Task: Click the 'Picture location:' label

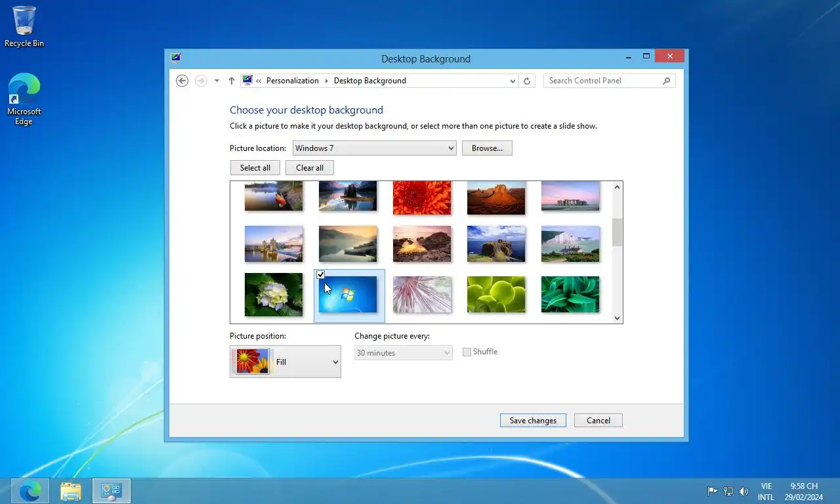Action: click(258, 148)
